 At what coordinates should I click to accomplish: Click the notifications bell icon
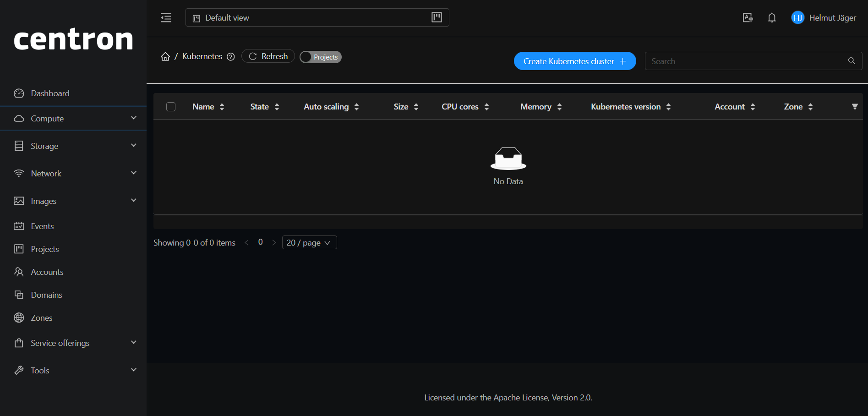pos(771,17)
